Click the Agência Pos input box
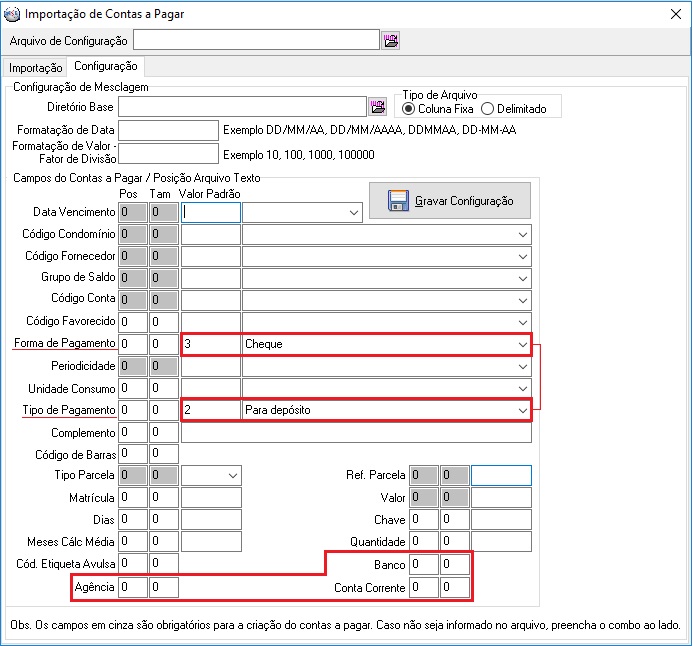 (x=132, y=587)
